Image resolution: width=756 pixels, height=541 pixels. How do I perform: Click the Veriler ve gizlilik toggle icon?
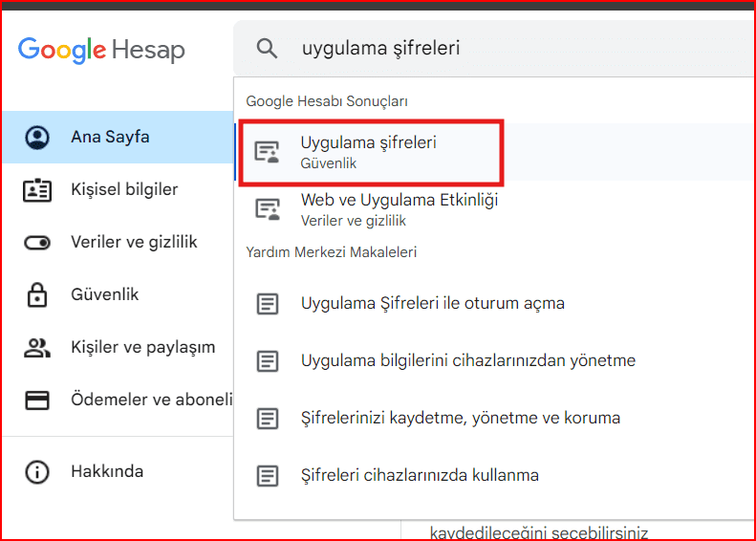[37, 243]
